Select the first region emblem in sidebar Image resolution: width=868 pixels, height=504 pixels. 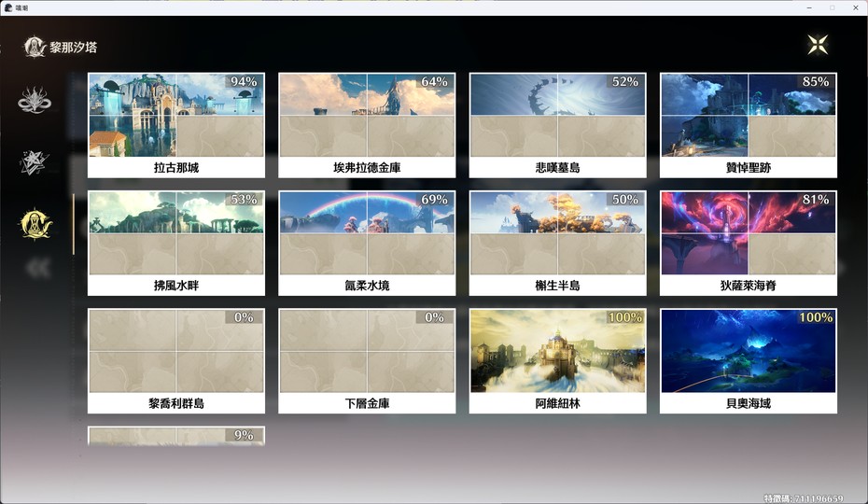[35, 100]
